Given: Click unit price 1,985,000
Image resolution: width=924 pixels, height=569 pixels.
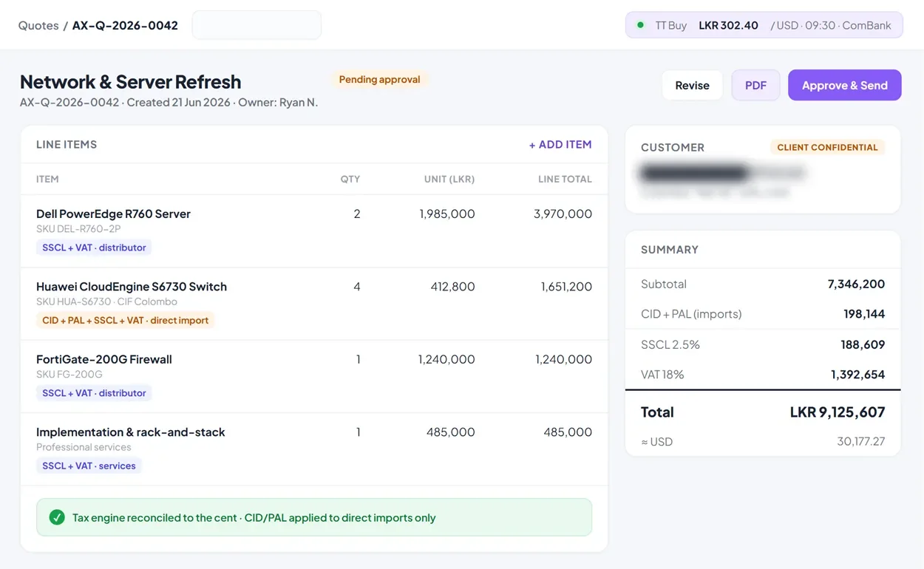Looking at the screenshot, I should coord(446,214).
